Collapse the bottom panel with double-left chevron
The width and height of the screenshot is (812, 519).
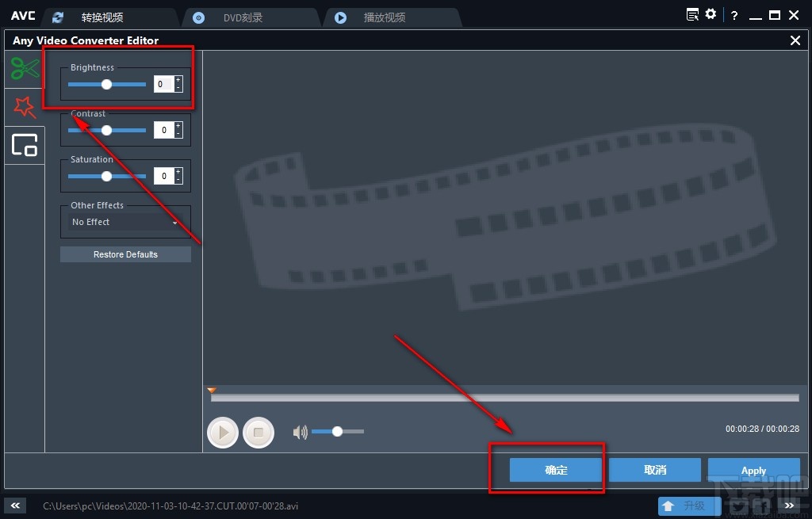point(13,505)
